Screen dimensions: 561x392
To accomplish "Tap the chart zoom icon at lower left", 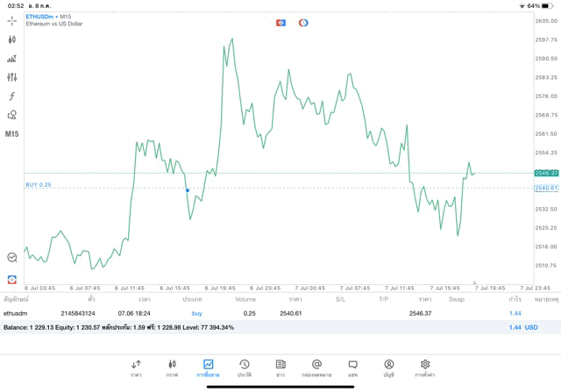I will pos(12,258).
